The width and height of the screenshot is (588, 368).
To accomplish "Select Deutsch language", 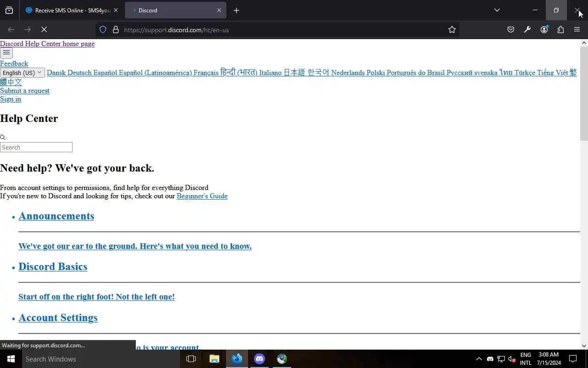I will [79, 73].
